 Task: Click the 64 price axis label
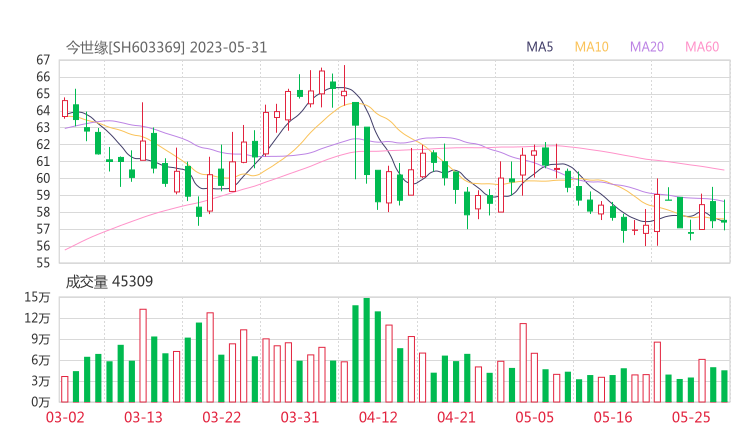pos(43,110)
